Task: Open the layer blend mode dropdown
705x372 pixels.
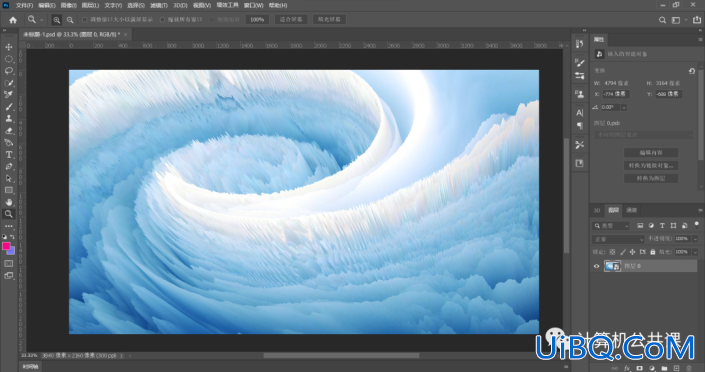Action: (618, 239)
